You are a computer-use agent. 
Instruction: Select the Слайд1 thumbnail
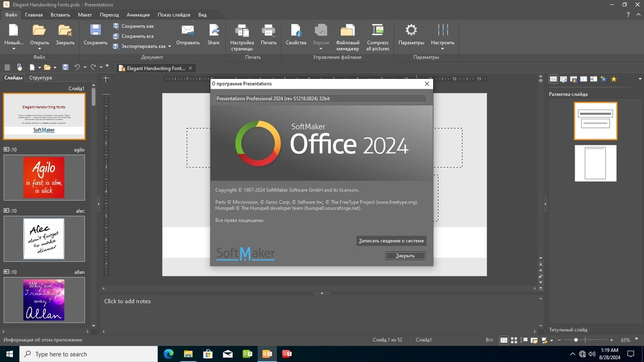pos(45,117)
